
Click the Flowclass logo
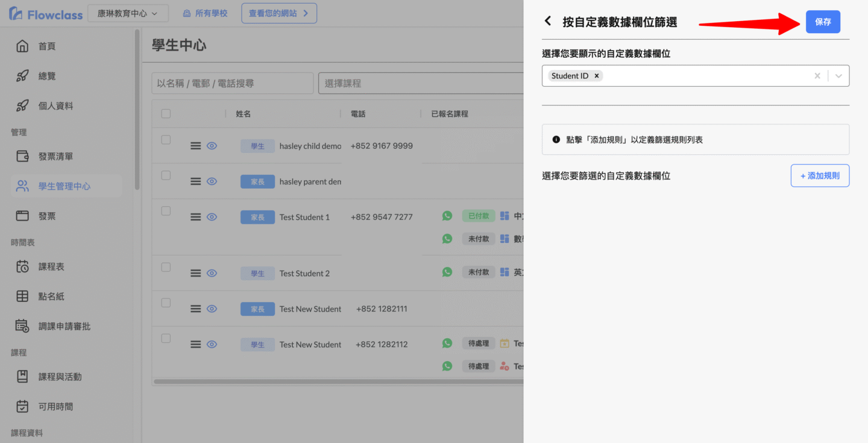tap(46, 13)
